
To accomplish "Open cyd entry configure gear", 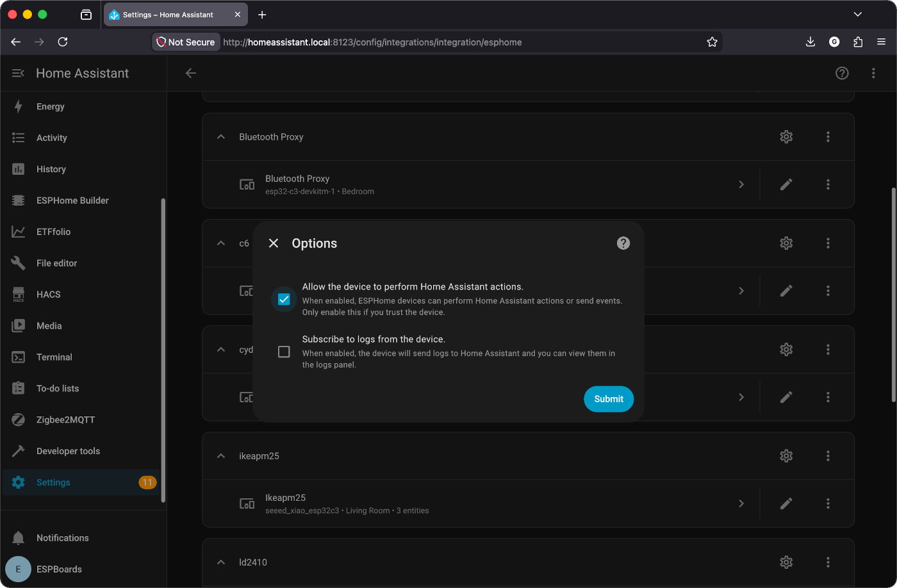I will [x=786, y=350].
